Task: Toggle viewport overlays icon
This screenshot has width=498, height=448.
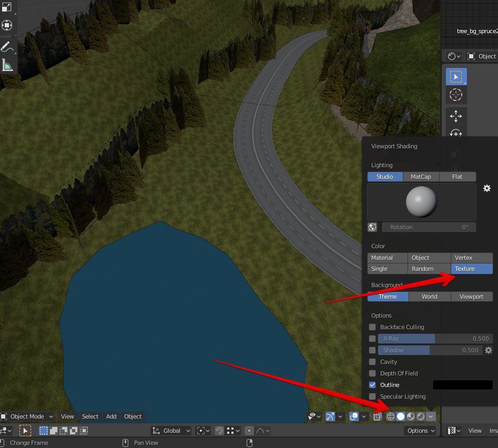Action: (x=354, y=416)
